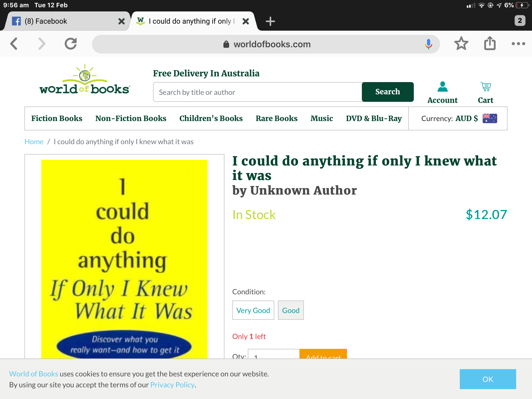Bookmark the page with the star icon
The width and height of the screenshot is (532, 399).
pos(461,43)
